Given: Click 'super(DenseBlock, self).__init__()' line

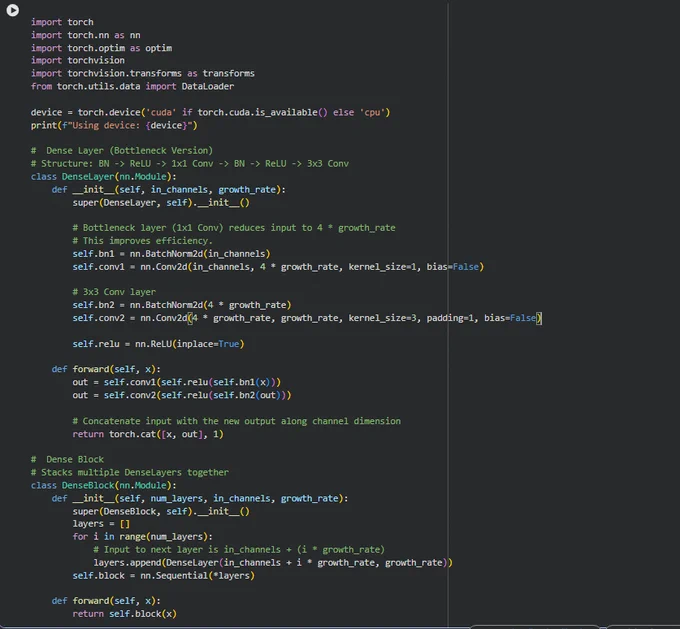Looking at the screenshot, I should (161, 511).
